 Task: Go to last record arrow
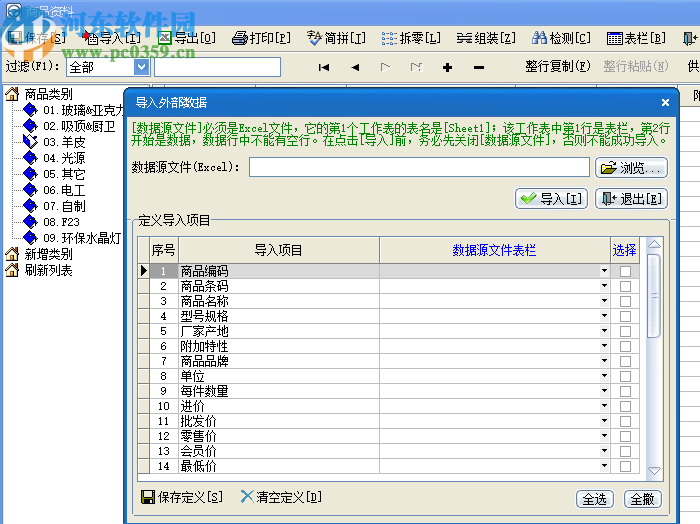(x=416, y=67)
